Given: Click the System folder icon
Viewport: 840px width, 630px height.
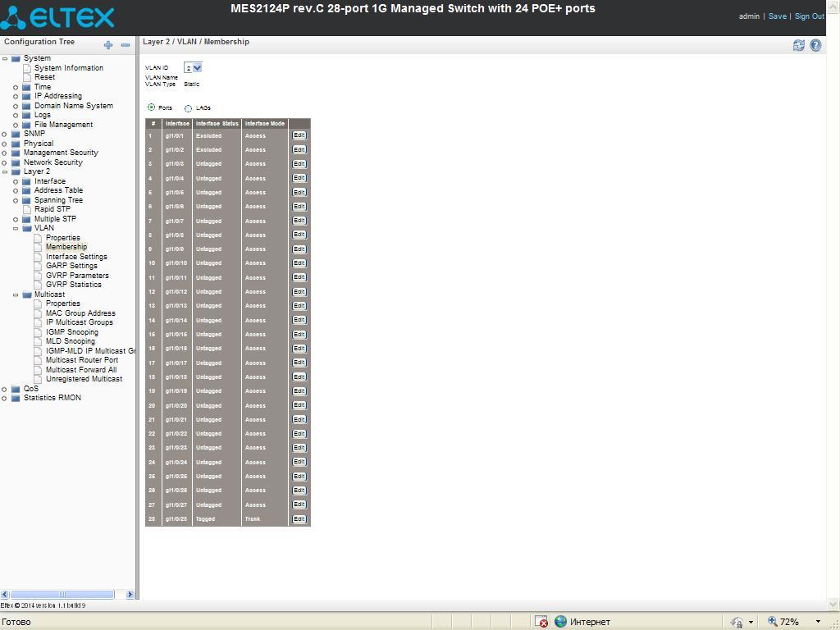Looking at the screenshot, I should pyautogui.click(x=16, y=58).
